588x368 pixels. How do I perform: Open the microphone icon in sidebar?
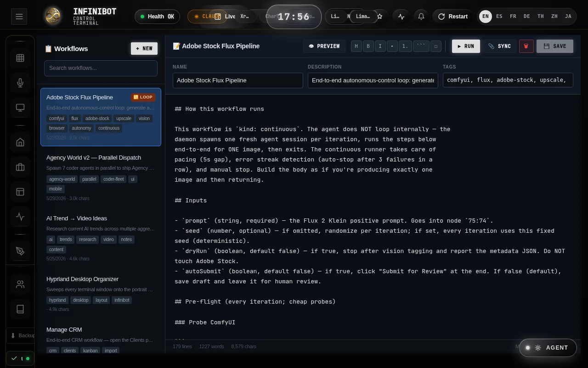[x=20, y=83]
